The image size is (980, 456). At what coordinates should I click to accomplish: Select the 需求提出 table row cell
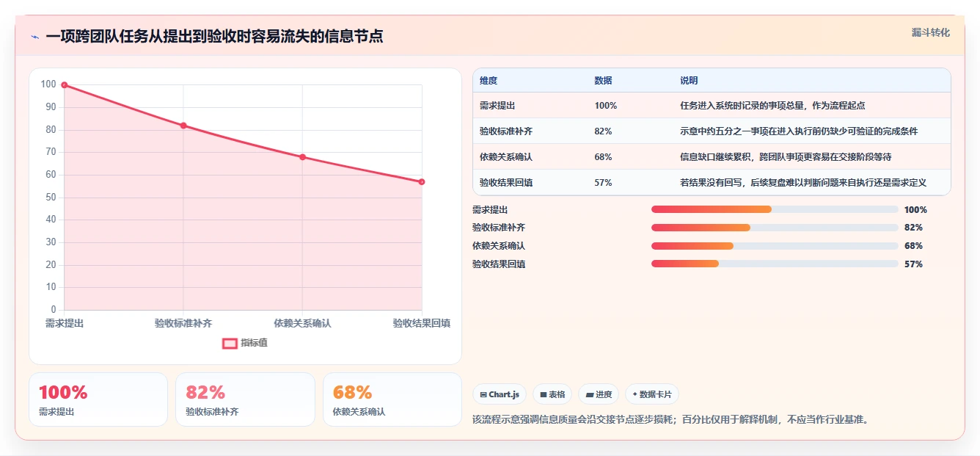coord(497,106)
